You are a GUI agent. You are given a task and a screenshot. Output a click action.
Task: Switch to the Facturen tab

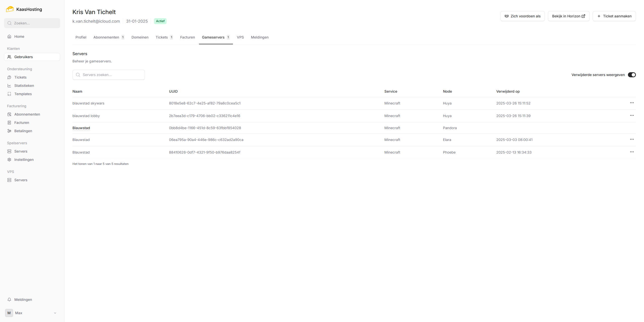pos(187,37)
